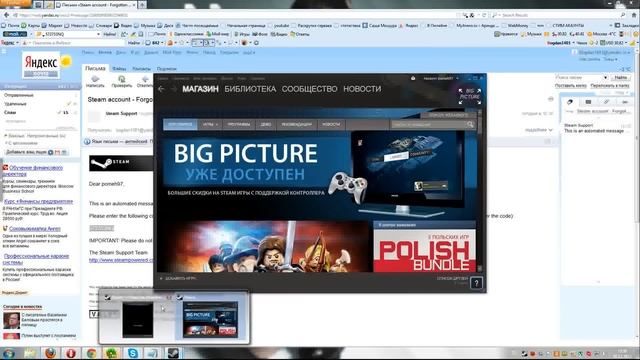Select the black Steam window preview thumbnail
640x360 pixels.
coord(138,320)
